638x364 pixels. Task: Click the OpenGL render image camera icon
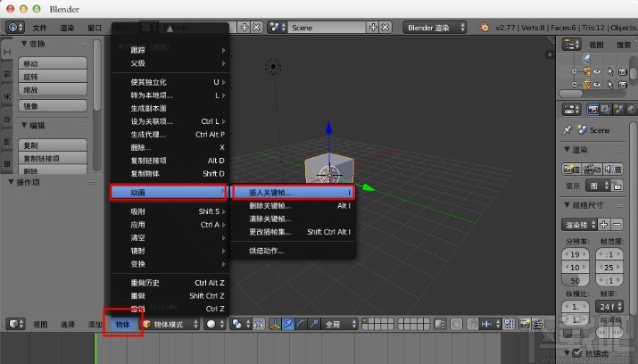point(525,324)
